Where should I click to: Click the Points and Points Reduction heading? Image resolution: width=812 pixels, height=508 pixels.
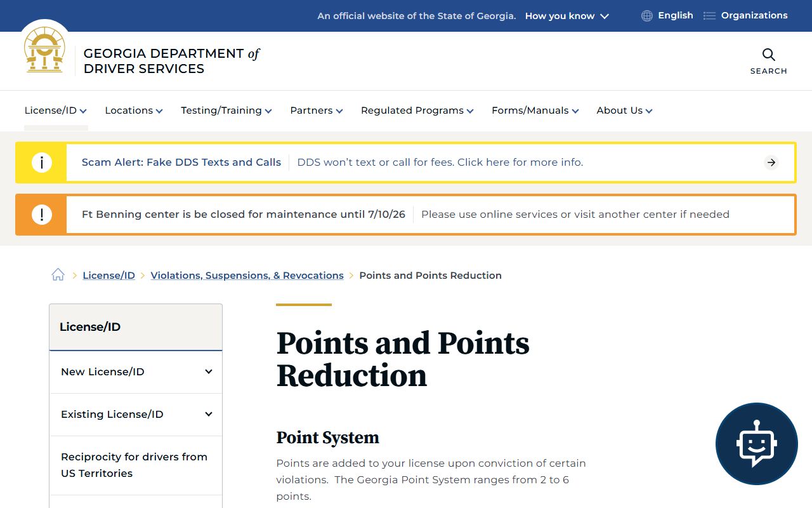[x=403, y=359]
